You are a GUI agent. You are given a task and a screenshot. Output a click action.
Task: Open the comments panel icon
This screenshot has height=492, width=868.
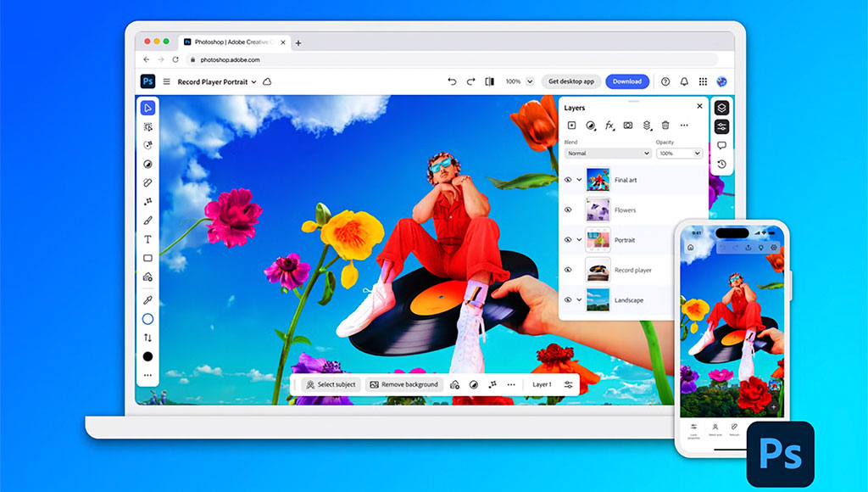pos(721,145)
